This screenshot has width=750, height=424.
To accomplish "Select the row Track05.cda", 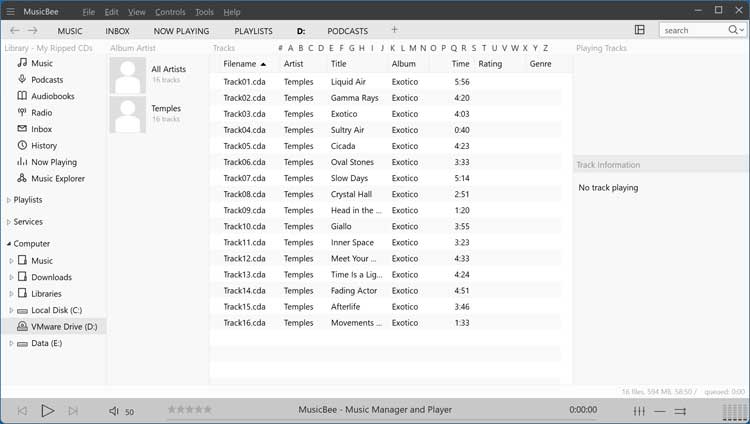I will [x=385, y=146].
